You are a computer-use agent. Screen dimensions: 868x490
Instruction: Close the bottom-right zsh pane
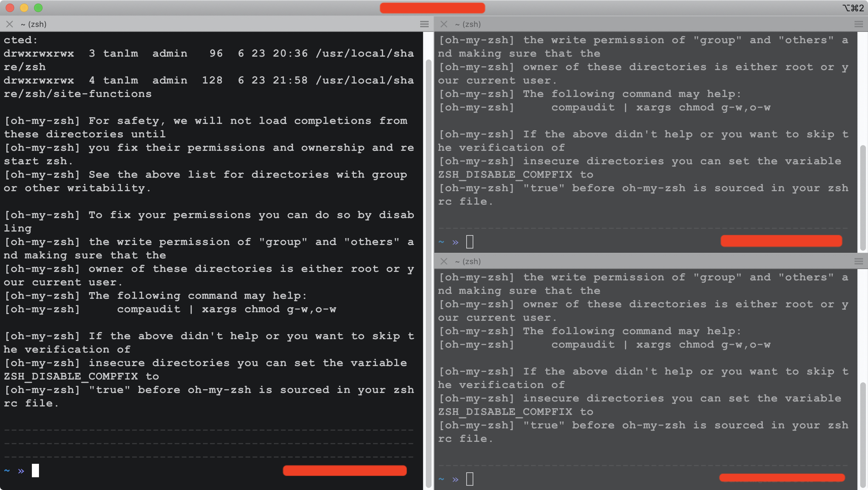(x=444, y=261)
